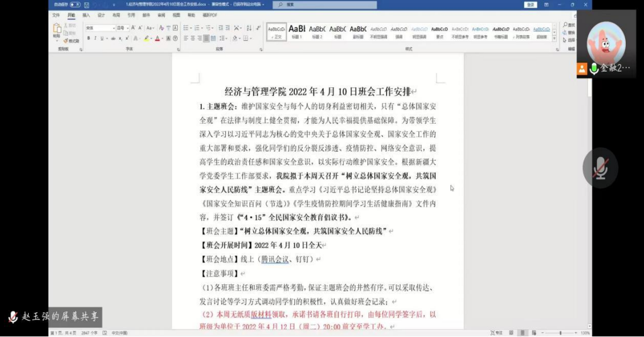Open the font name (宋体) dropdown
Image resolution: width=644 pixels, height=337 pixels.
[114, 28]
